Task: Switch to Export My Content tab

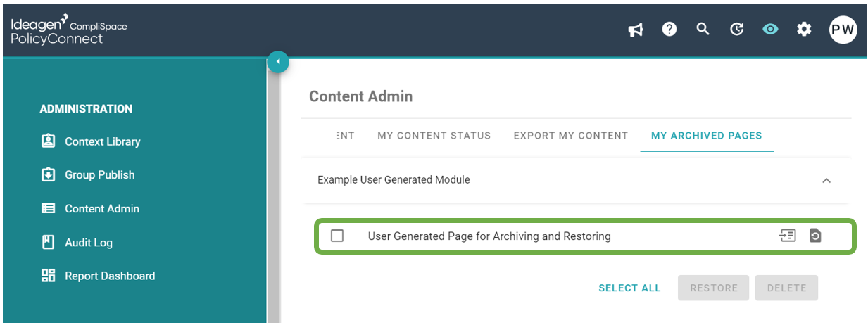Action: pyautogui.click(x=570, y=135)
